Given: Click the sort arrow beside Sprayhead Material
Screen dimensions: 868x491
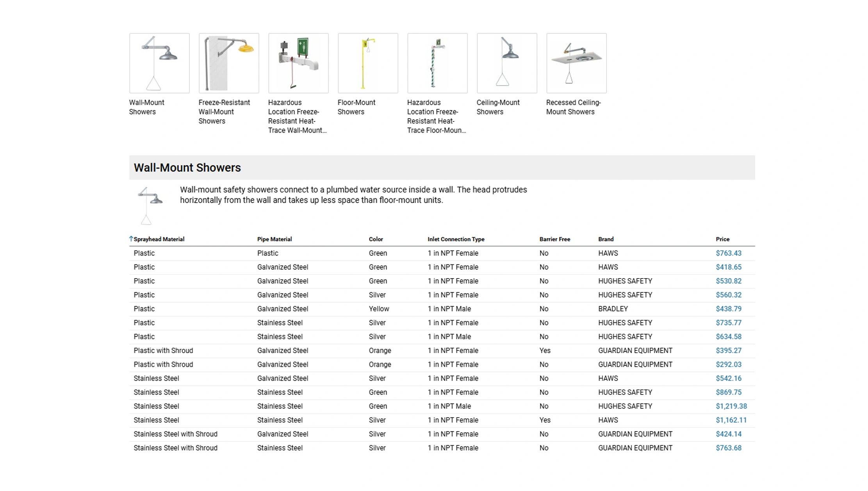Looking at the screenshot, I should point(131,239).
